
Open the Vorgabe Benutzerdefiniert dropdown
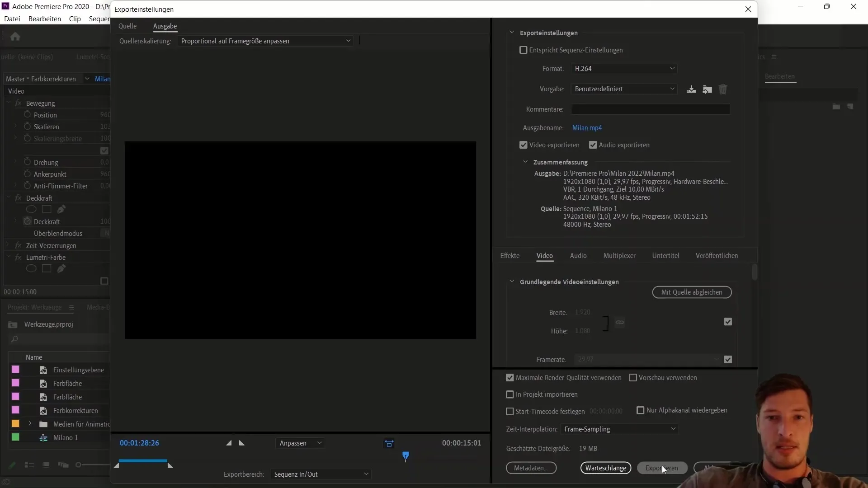click(624, 89)
